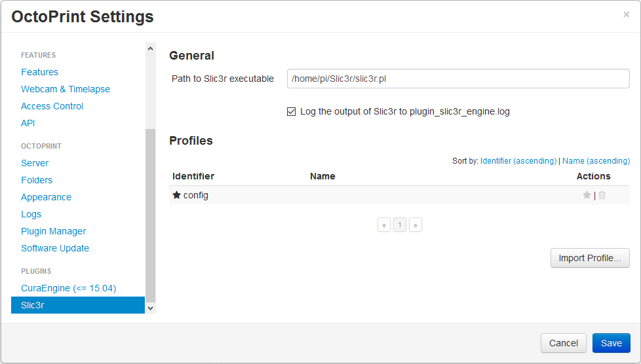Go to previous page of profiles
Screen dimensions: 641x364
pos(384,225)
